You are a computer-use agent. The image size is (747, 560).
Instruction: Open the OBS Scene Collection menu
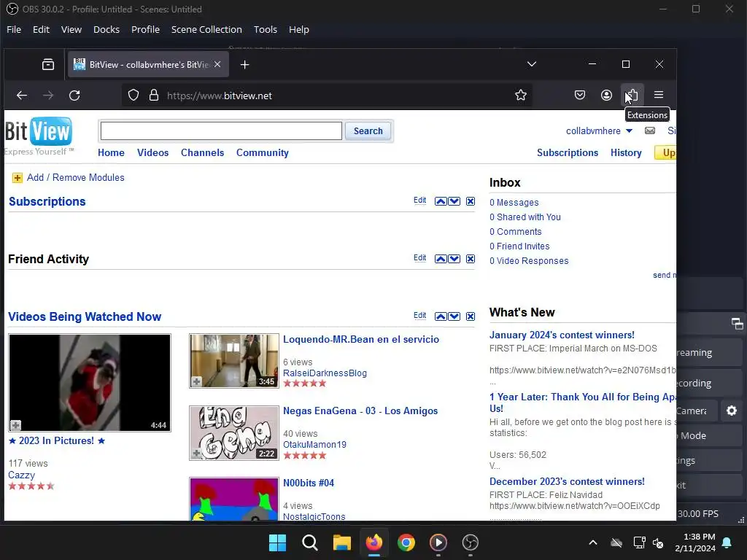point(206,29)
